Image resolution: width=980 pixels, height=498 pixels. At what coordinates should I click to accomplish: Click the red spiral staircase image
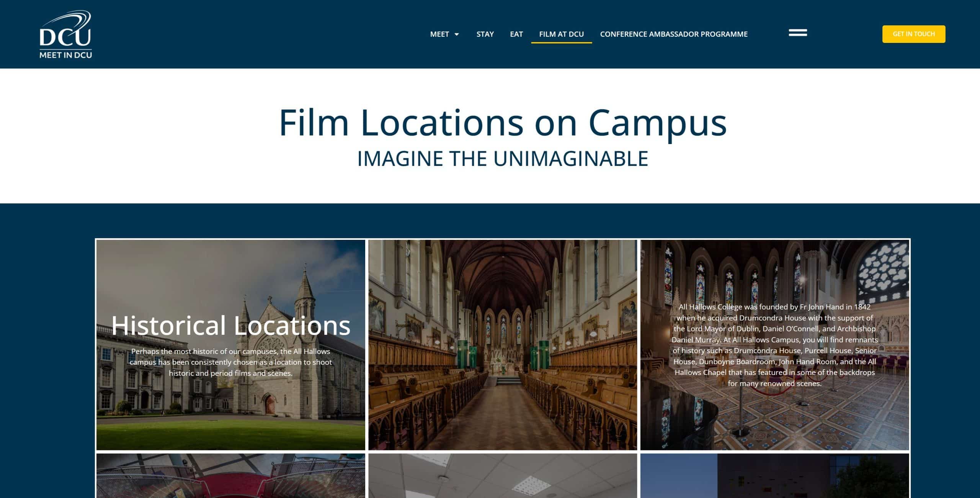tap(230, 476)
